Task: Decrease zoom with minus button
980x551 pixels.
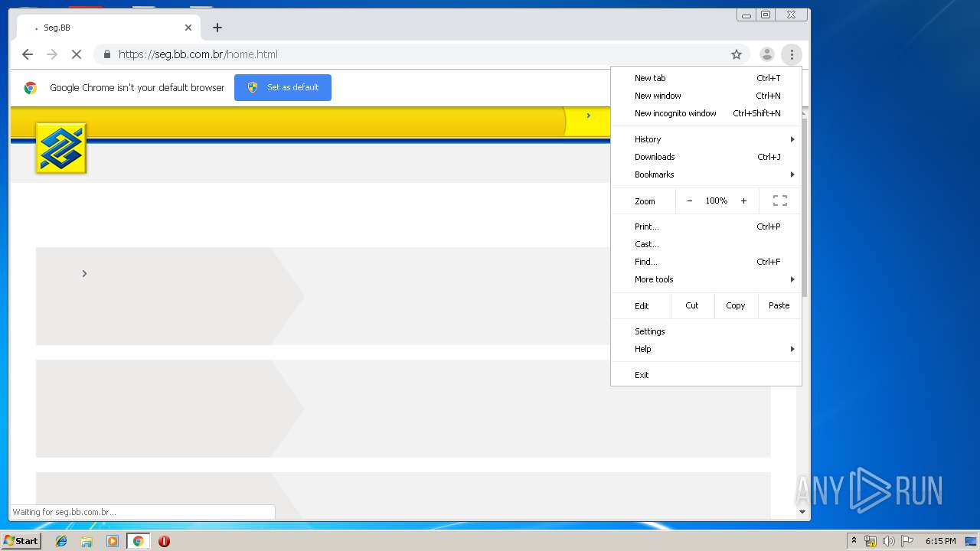Action: point(690,201)
